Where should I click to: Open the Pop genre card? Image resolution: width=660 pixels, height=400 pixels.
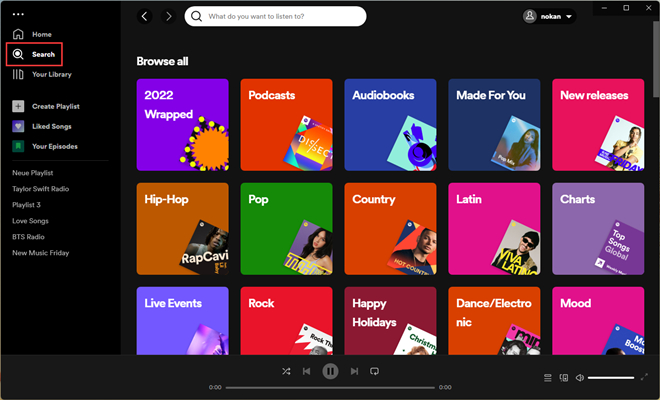(x=286, y=229)
